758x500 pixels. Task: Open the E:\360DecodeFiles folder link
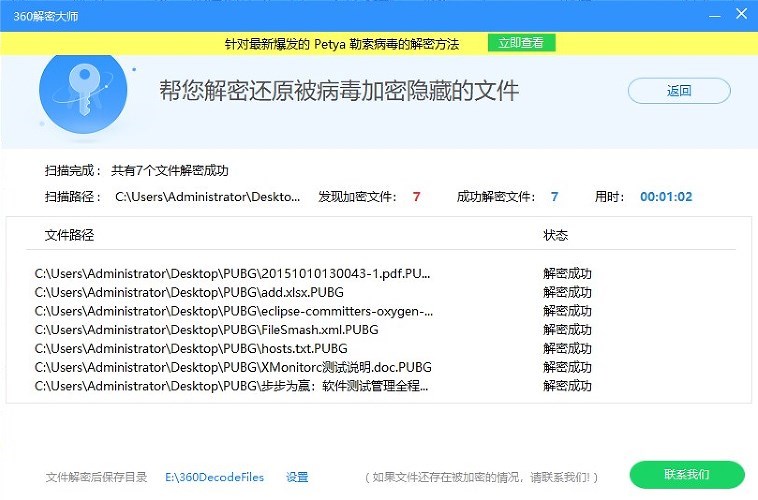tap(214, 477)
